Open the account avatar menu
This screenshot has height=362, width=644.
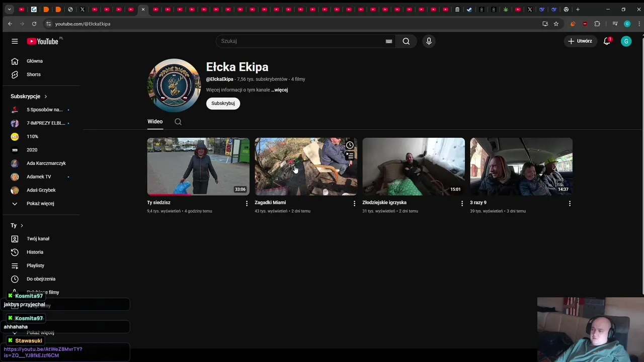pyautogui.click(x=626, y=41)
